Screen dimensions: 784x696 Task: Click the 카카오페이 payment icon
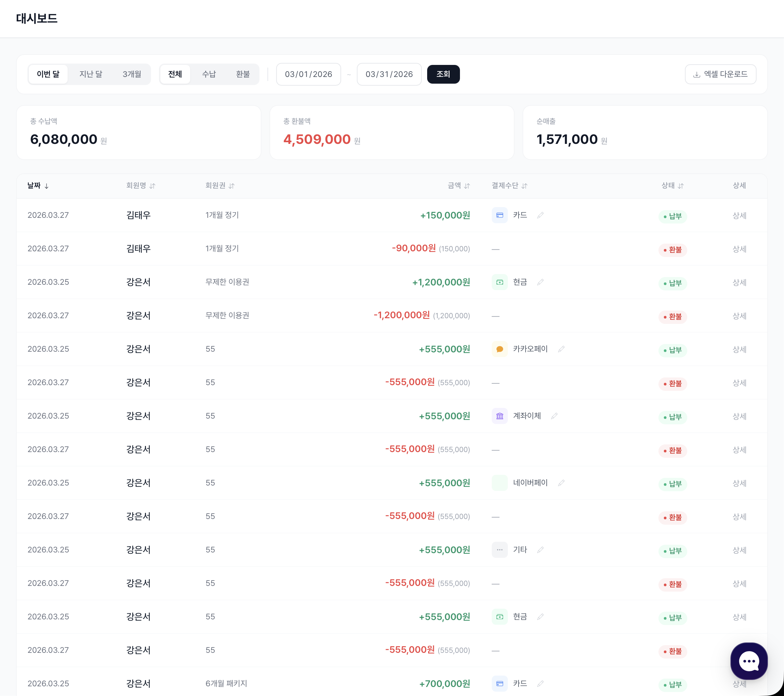pos(499,349)
